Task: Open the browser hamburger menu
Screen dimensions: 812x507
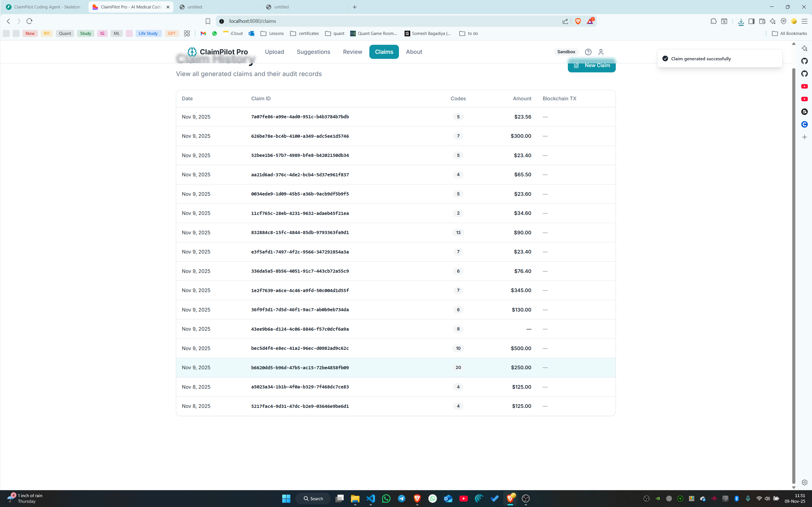Action: coord(804,21)
